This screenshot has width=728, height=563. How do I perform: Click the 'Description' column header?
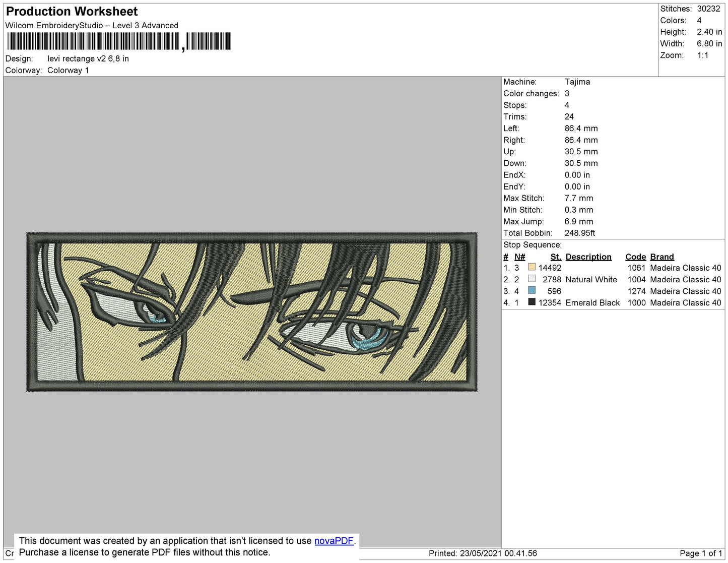tap(588, 257)
